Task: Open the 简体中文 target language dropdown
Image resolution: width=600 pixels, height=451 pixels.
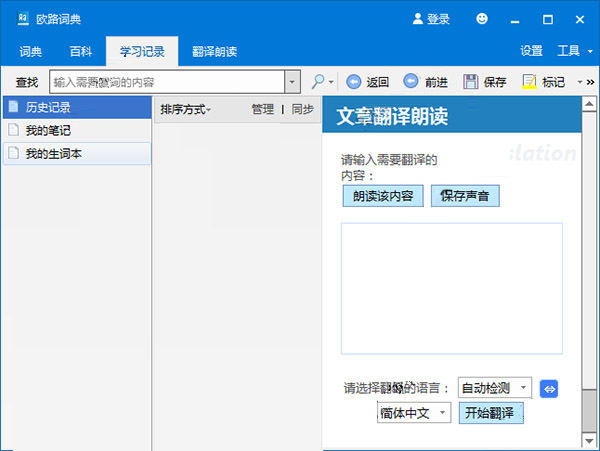Action: point(414,413)
